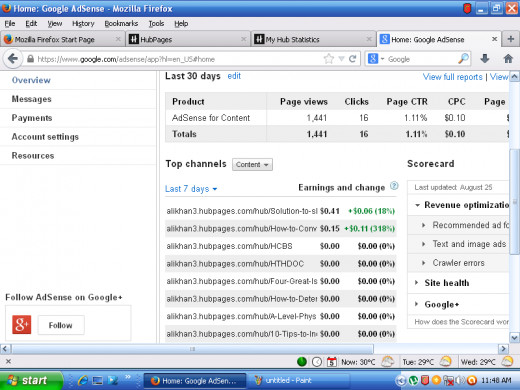Image resolution: width=520 pixels, height=390 pixels.
Task: Open View full reports link
Action: (452, 77)
